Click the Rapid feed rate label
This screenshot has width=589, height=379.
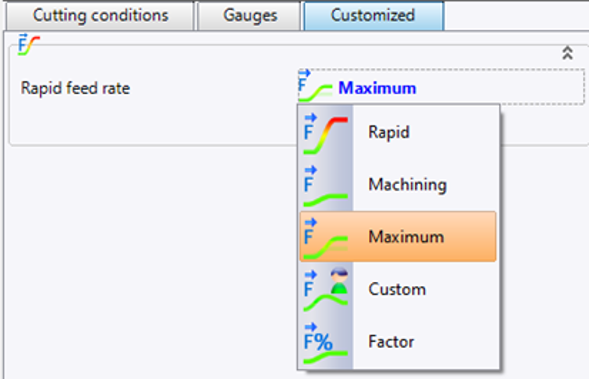click(75, 88)
